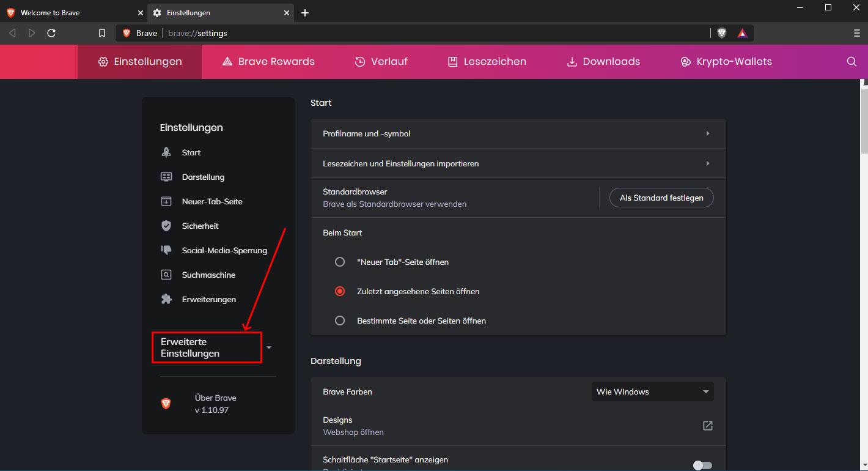Select Zuletzt angesehene Seiten öffnen option

(x=340, y=291)
